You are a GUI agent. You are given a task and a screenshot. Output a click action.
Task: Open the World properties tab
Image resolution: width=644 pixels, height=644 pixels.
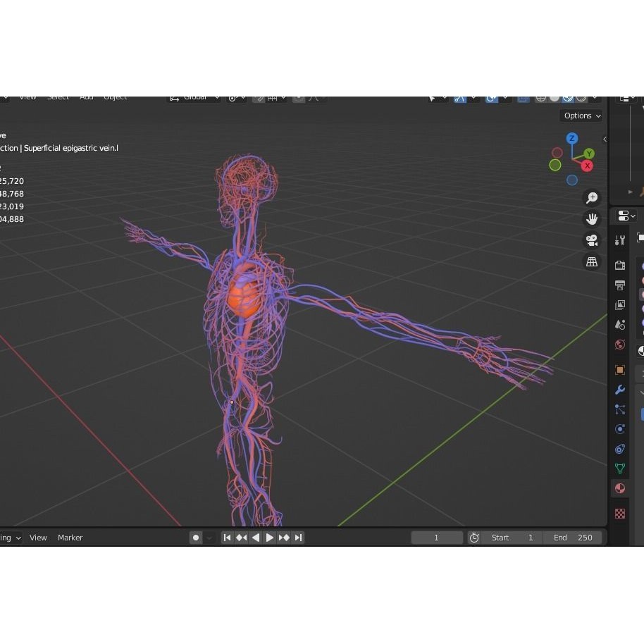click(x=619, y=344)
